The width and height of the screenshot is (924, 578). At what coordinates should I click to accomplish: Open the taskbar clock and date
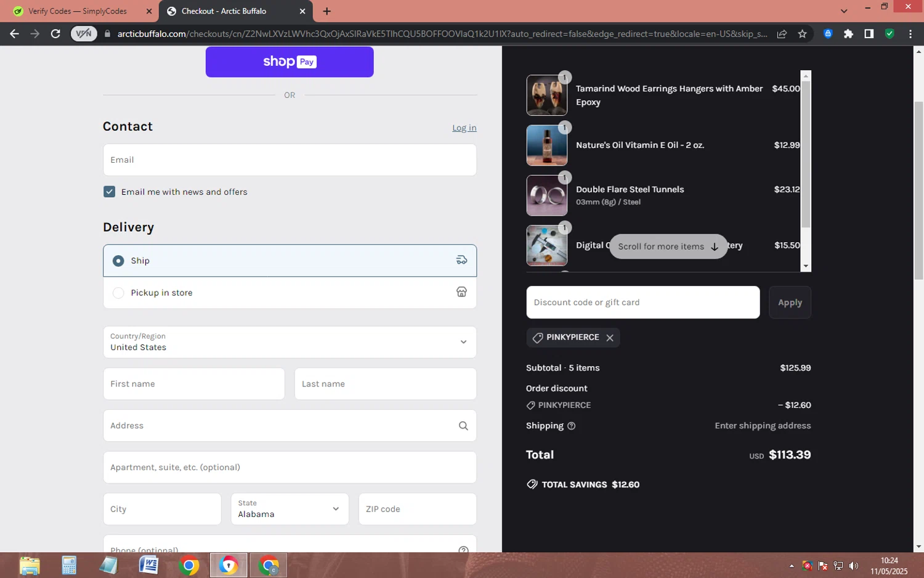point(889,566)
